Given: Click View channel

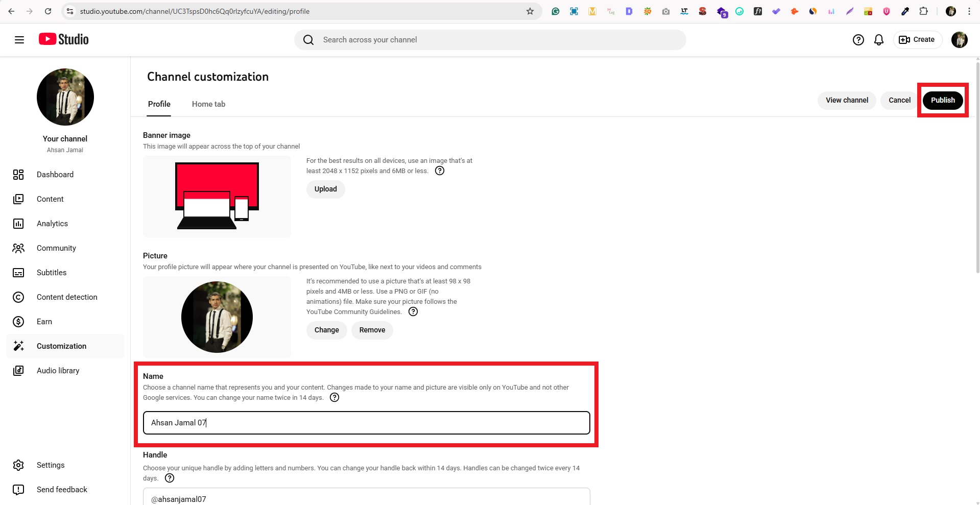Looking at the screenshot, I should pyautogui.click(x=847, y=100).
